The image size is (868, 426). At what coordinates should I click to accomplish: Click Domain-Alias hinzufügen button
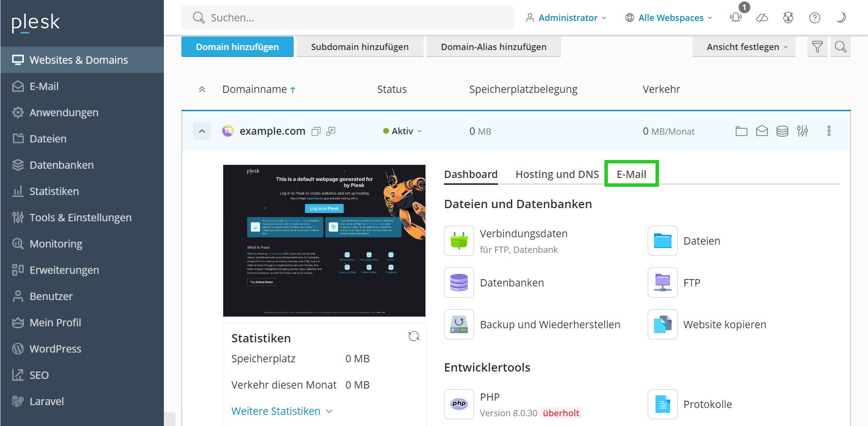494,47
